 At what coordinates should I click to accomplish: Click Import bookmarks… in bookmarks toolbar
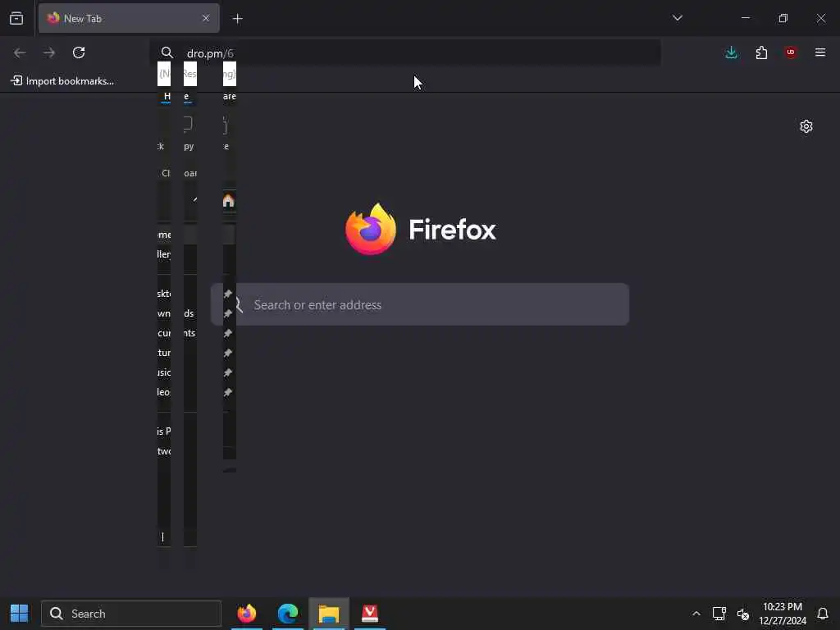point(62,81)
